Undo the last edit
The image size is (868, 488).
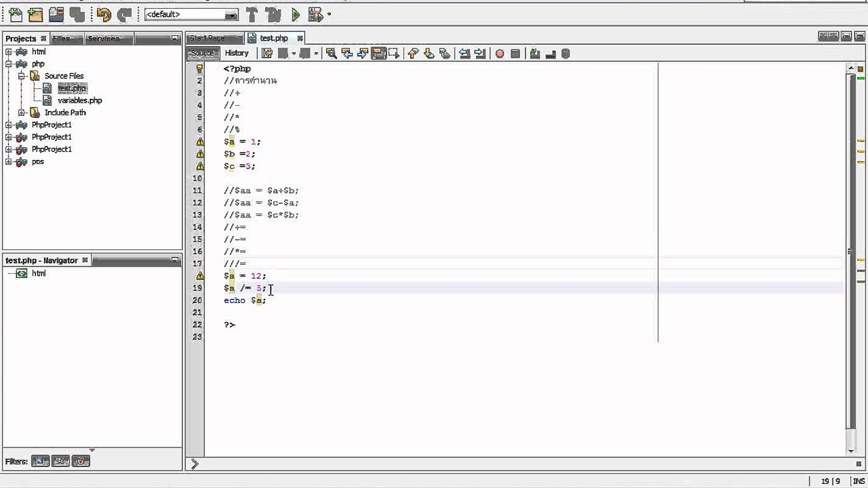click(x=104, y=14)
